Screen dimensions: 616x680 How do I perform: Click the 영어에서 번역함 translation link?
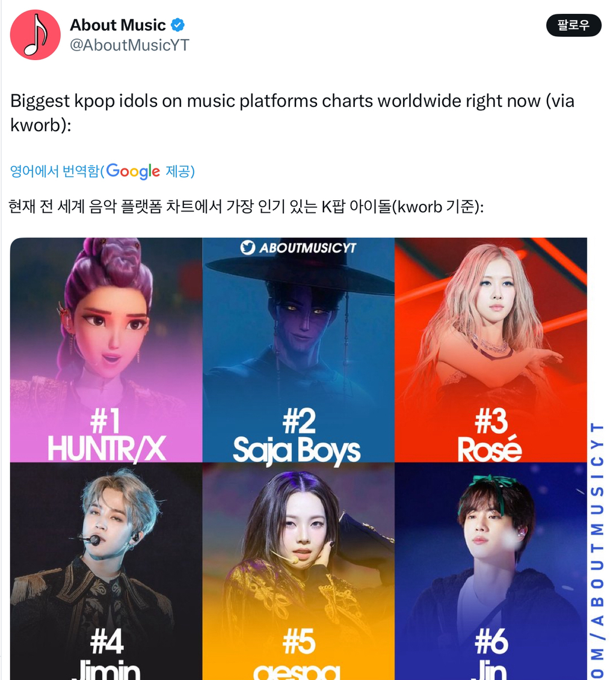55,171
